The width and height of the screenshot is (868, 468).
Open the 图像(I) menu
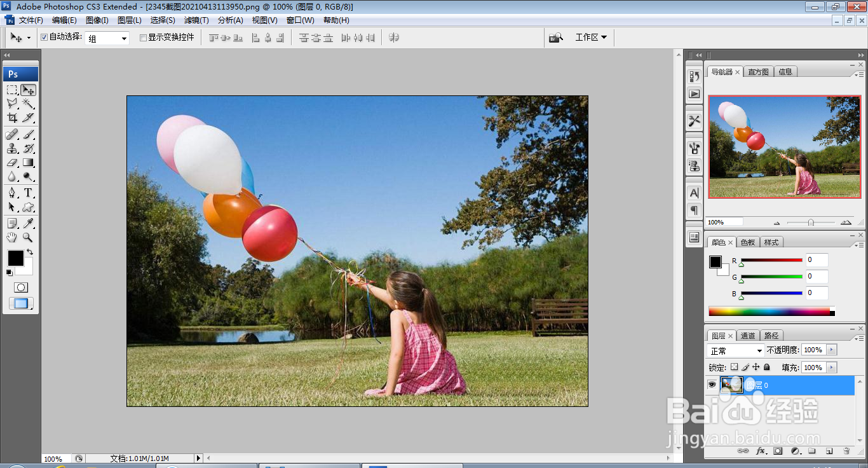(97, 20)
